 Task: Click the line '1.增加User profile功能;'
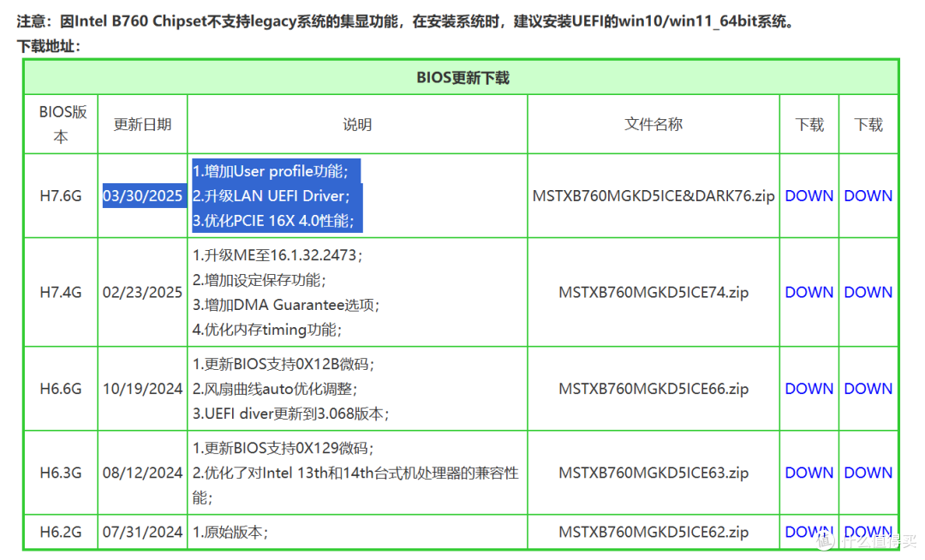(271, 171)
